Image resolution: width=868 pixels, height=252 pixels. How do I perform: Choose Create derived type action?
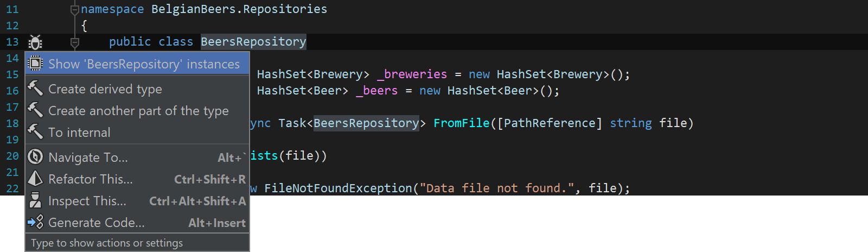coord(137,89)
